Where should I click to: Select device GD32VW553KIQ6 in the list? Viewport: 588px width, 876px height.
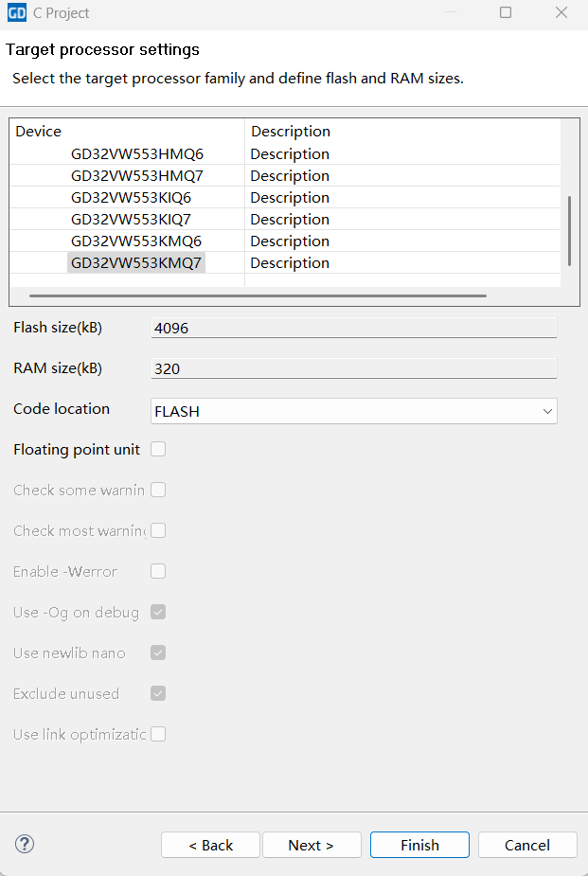[132, 197]
